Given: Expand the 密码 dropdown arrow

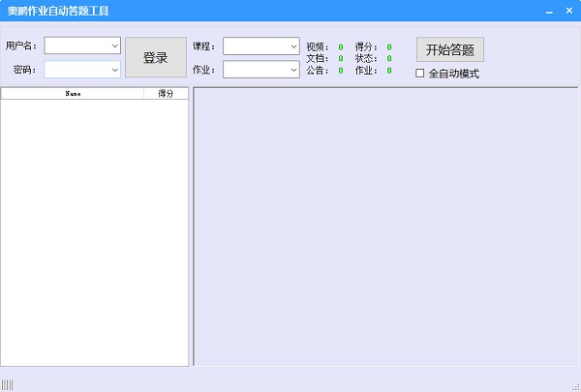Looking at the screenshot, I should (x=114, y=70).
